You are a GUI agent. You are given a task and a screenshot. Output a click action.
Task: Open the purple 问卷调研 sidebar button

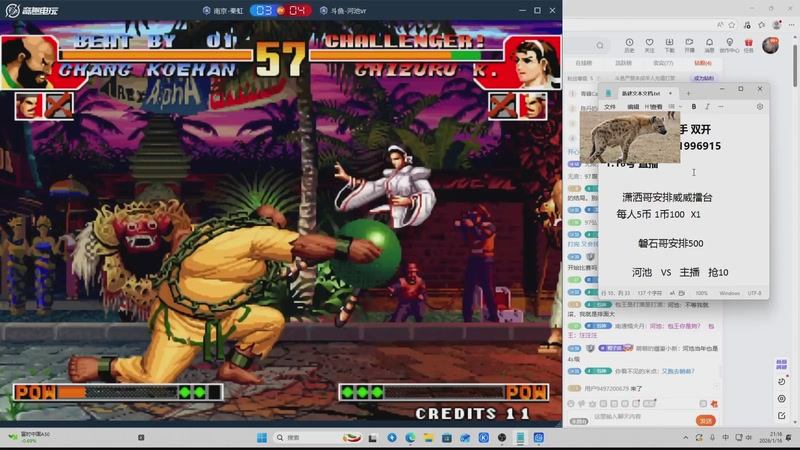click(x=782, y=364)
